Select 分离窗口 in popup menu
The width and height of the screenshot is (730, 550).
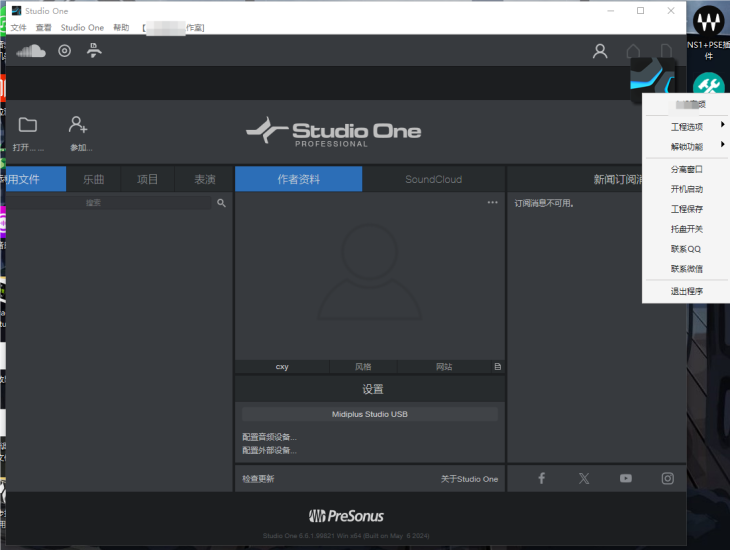tap(687, 169)
